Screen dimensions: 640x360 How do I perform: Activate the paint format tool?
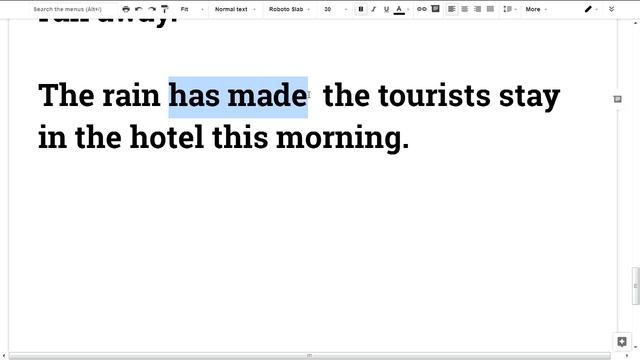coord(164,9)
